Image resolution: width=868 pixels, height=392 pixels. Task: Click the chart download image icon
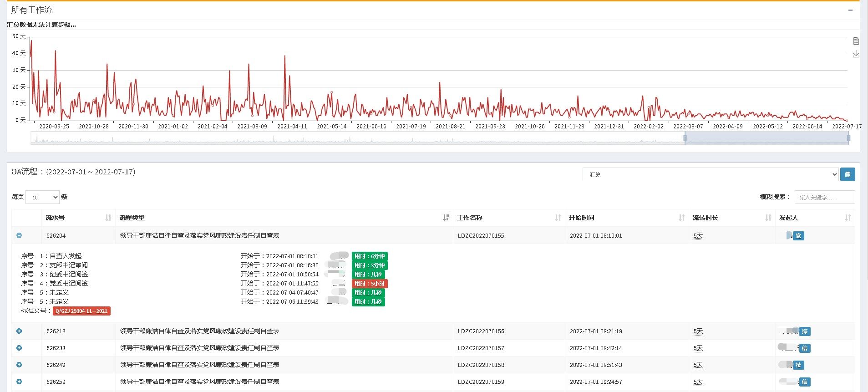point(856,54)
